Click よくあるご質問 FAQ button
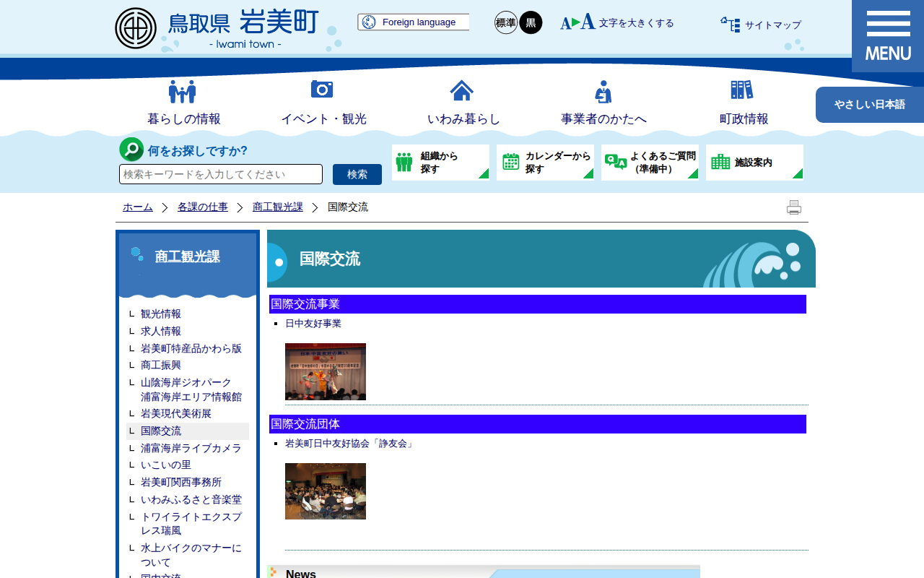 650,163
